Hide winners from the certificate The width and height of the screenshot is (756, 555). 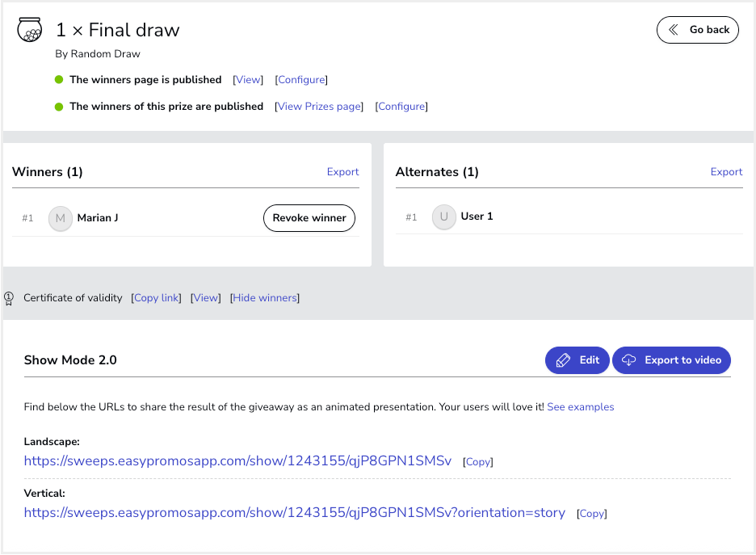click(x=265, y=298)
